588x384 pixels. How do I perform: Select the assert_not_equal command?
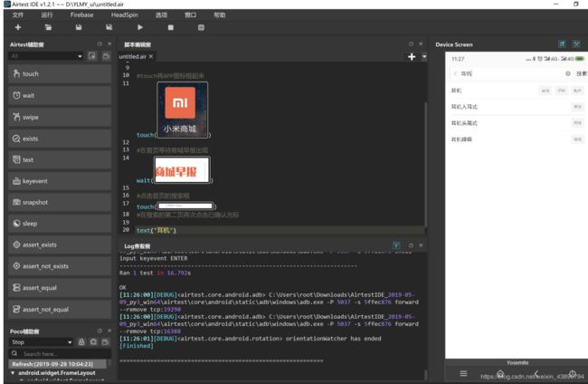click(x=60, y=310)
